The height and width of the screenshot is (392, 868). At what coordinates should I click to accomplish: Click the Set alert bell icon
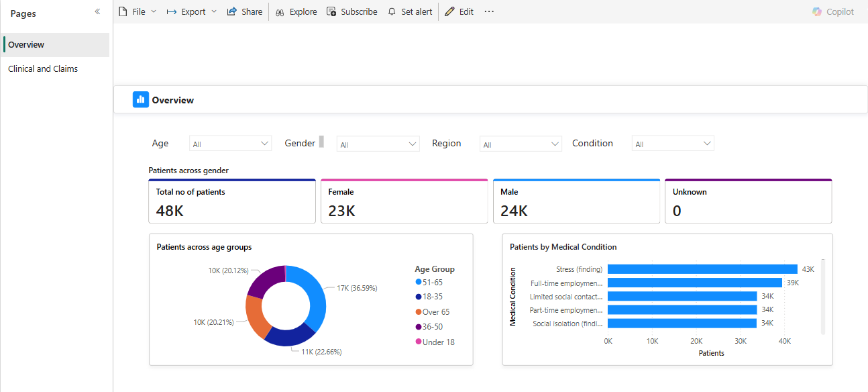392,11
